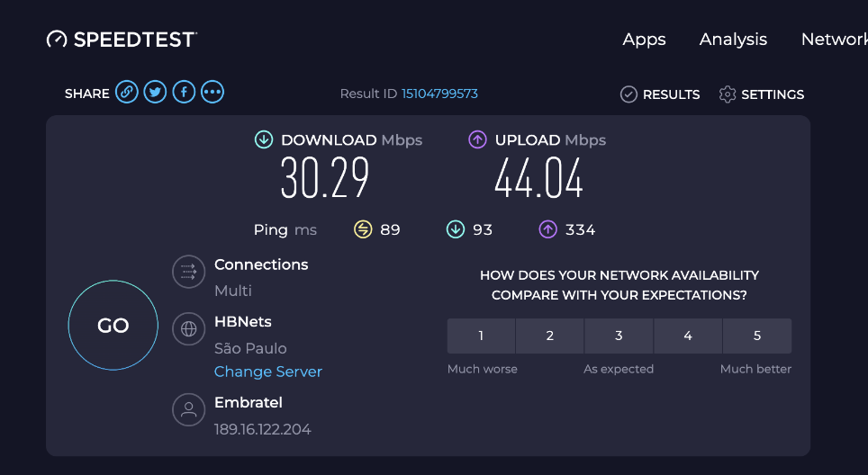The width and height of the screenshot is (868, 475).
Task: Open Result ID 15104799573 link
Action: 439,94
